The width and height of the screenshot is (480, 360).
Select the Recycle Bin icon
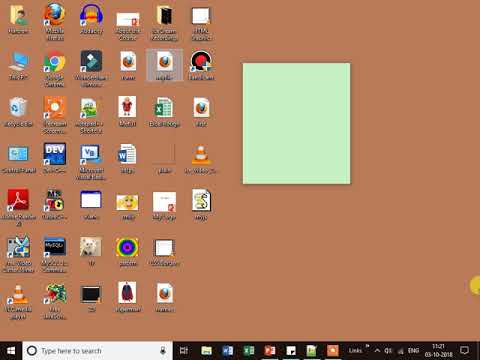(x=18, y=112)
